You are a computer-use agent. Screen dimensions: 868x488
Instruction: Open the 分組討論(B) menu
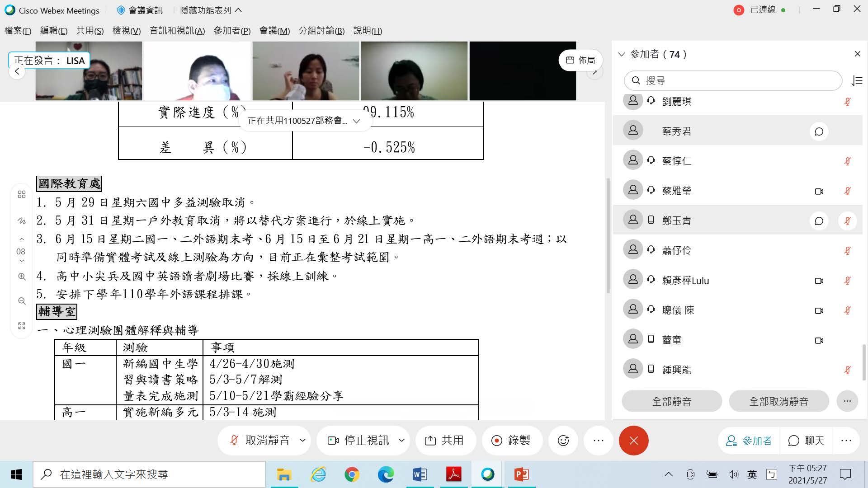tap(321, 31)
